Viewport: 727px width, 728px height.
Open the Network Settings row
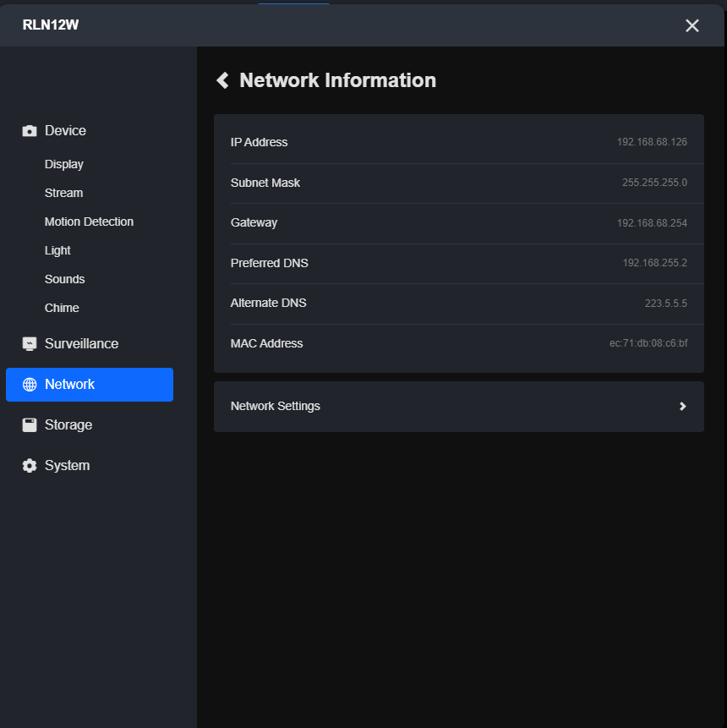[x=459, y=406]
